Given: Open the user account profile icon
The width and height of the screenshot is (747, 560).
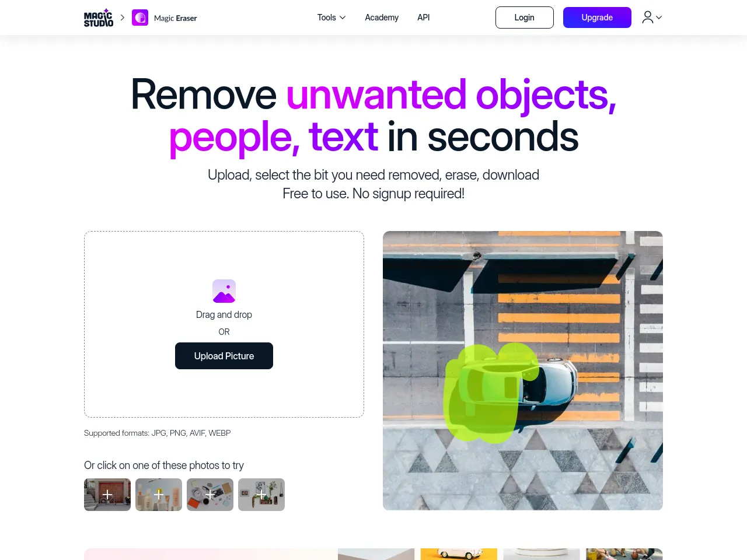Looking at the screenshot, I should pyautogui.click(x=647, y=17).
